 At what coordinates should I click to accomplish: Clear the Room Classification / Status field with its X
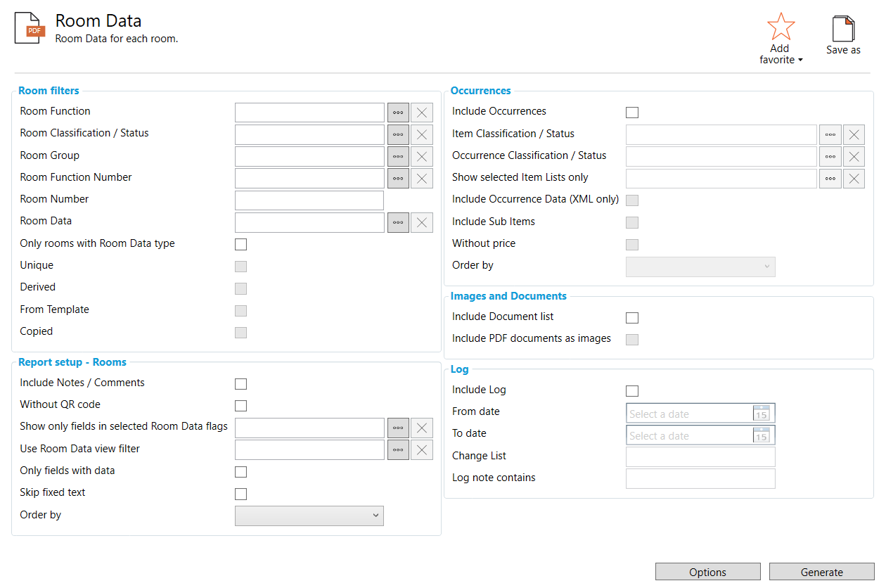[x=421, y=134]
